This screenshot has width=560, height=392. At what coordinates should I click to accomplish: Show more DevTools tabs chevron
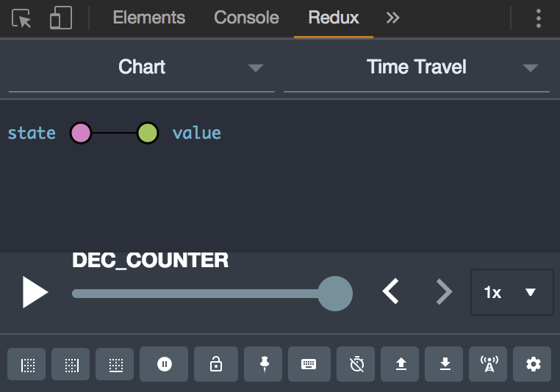[x=393, y=18]
